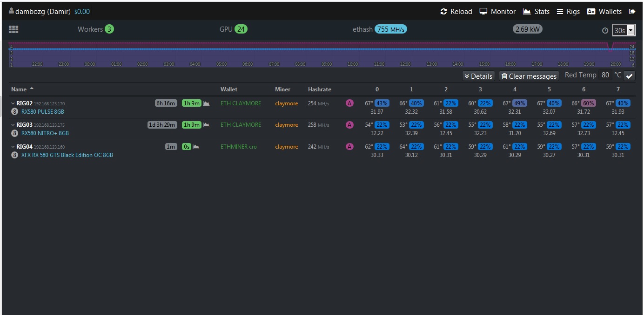The image size is (644, 315).
Task: Open chart icon for RIG02
Action: 206,103
